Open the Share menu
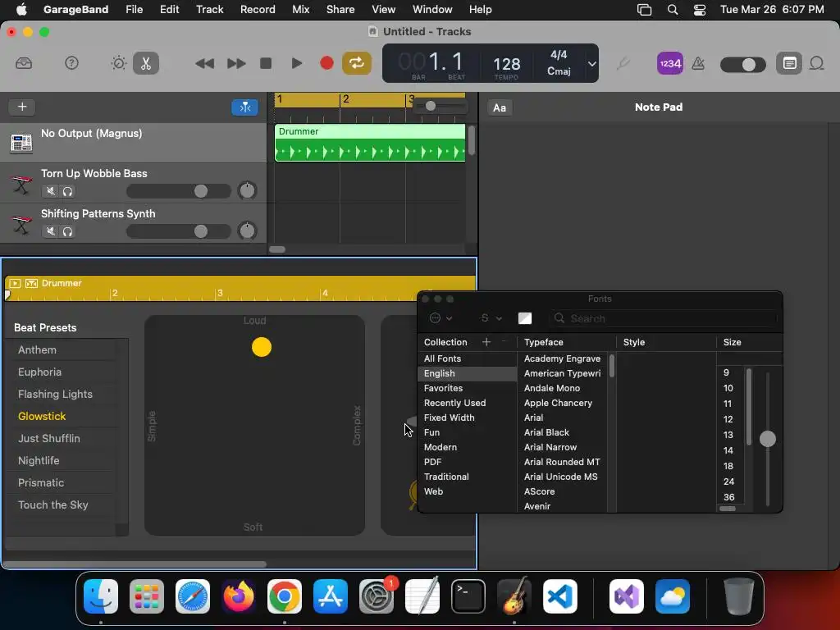The width and height of the screenshot is (840, 630). [340, 10]
